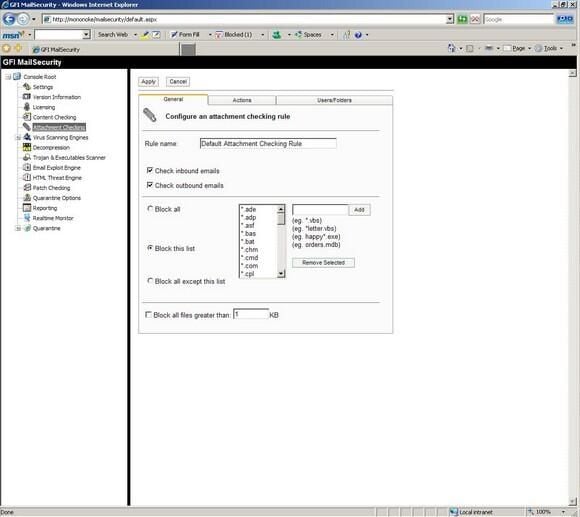Click the page scroll up arrow
580x517 pixels.
pos(572,73)
